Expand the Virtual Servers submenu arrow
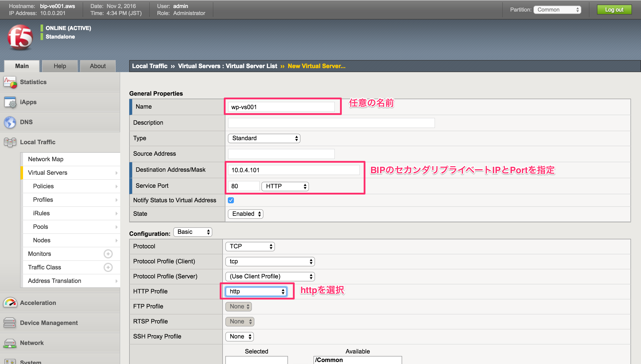This screenshot has height=364, width=641. pyautogui.click(x=117, y=173)
